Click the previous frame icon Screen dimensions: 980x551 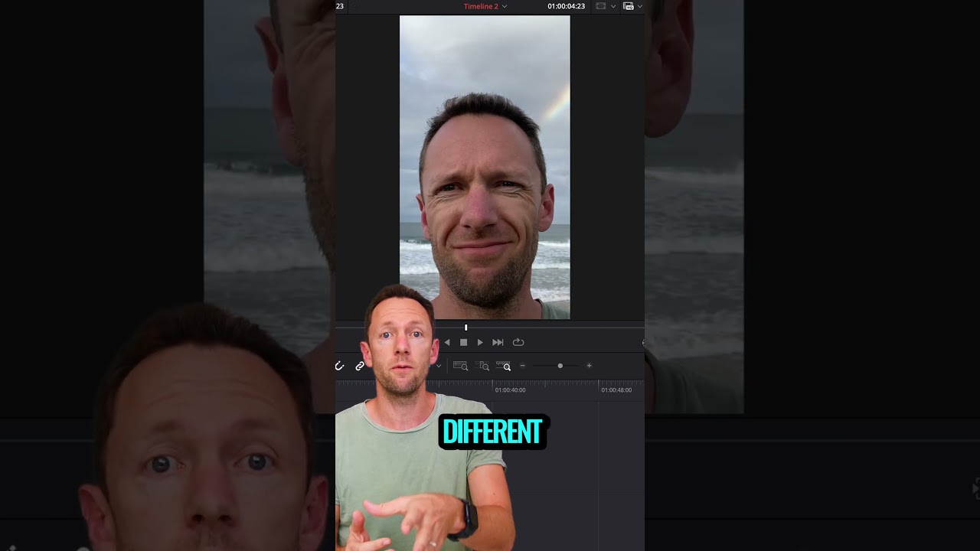tap(447, 342)
